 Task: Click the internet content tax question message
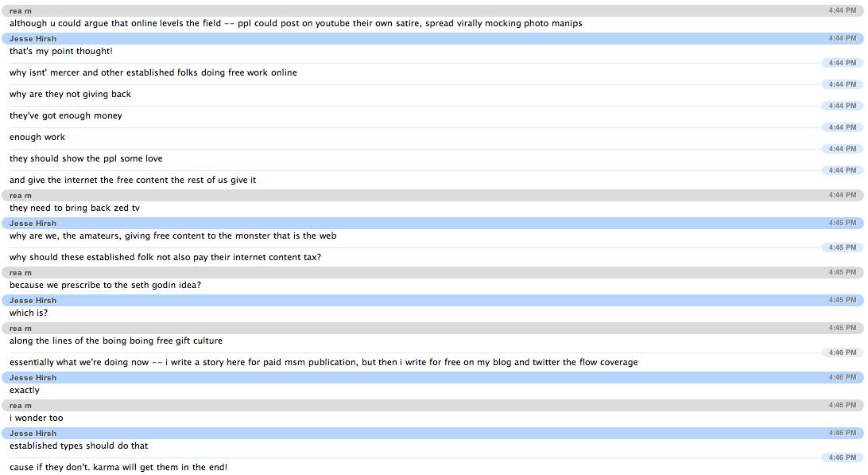(165, 258)
